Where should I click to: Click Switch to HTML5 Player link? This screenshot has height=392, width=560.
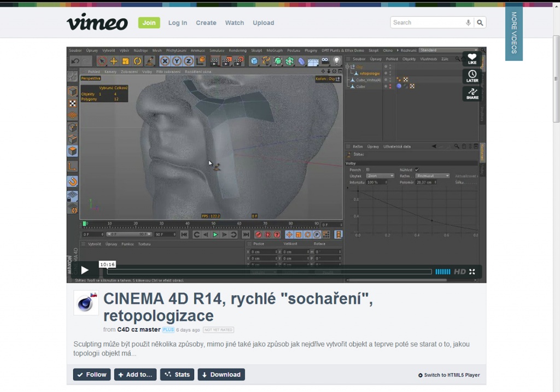pyautogui.click(x=449, y=375)
